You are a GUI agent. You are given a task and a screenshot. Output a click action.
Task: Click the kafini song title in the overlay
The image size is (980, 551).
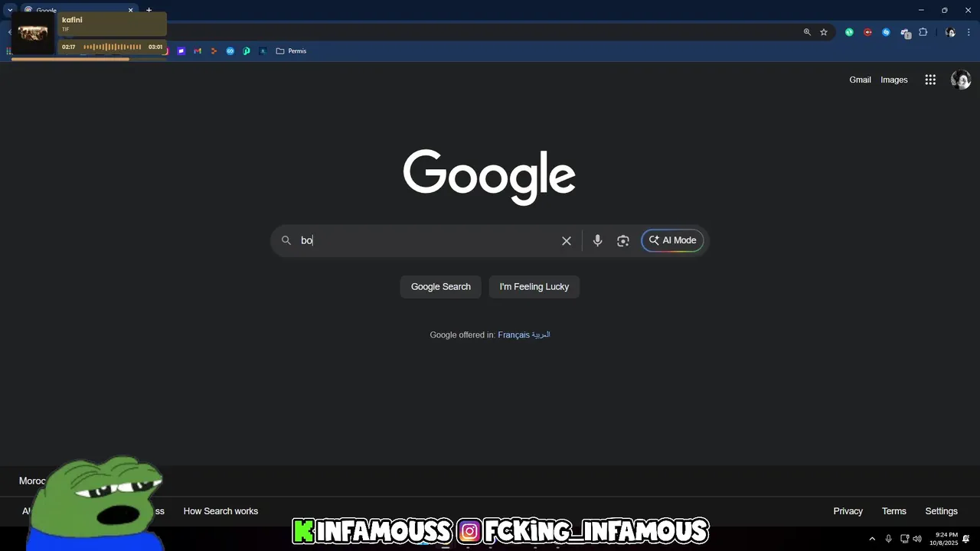(x=72, y=20)
